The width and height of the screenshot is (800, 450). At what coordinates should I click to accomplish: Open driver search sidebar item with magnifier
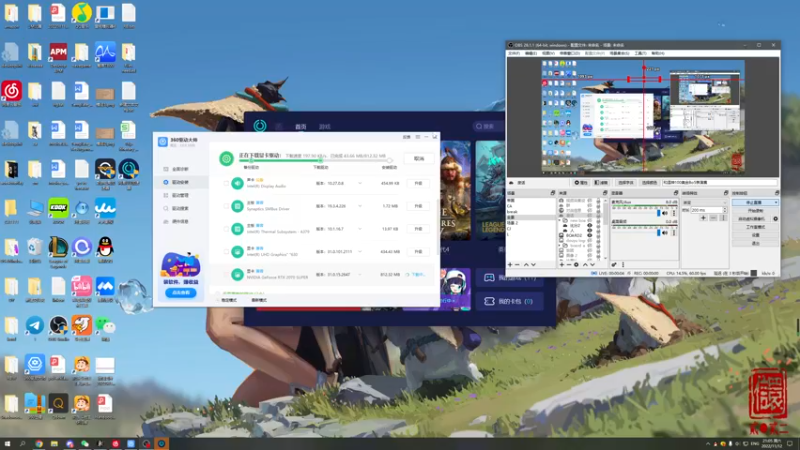pyautogui.click(x=180, y=208)
